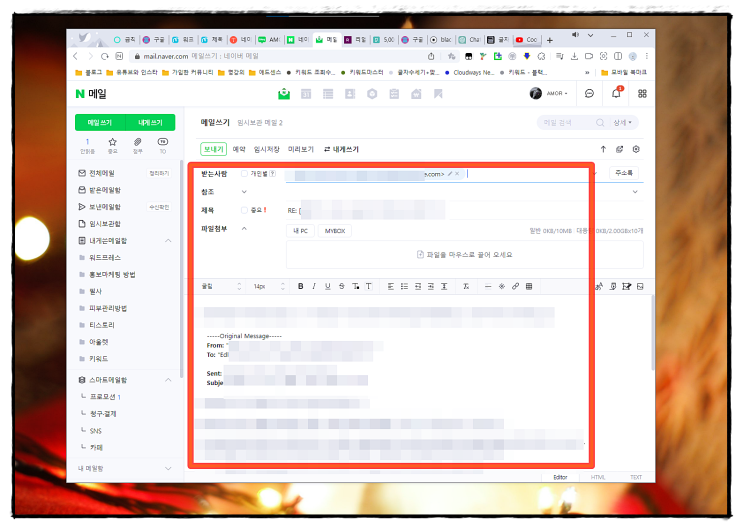
Task: Click the 보내기 send button
Action: [213, 149]
